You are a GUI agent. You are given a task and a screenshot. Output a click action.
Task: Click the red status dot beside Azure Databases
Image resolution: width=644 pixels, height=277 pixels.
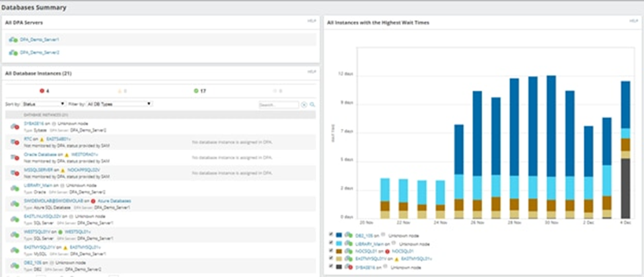[93, 201]
